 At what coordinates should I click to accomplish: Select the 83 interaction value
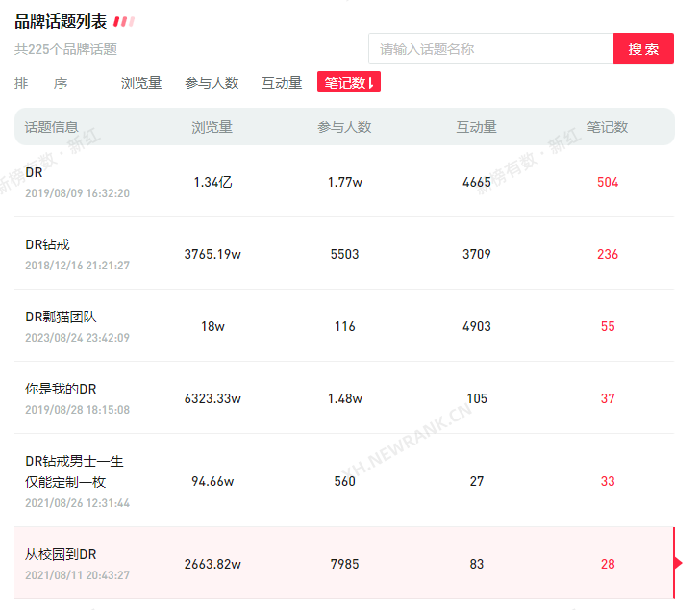(x=477, y=564)
